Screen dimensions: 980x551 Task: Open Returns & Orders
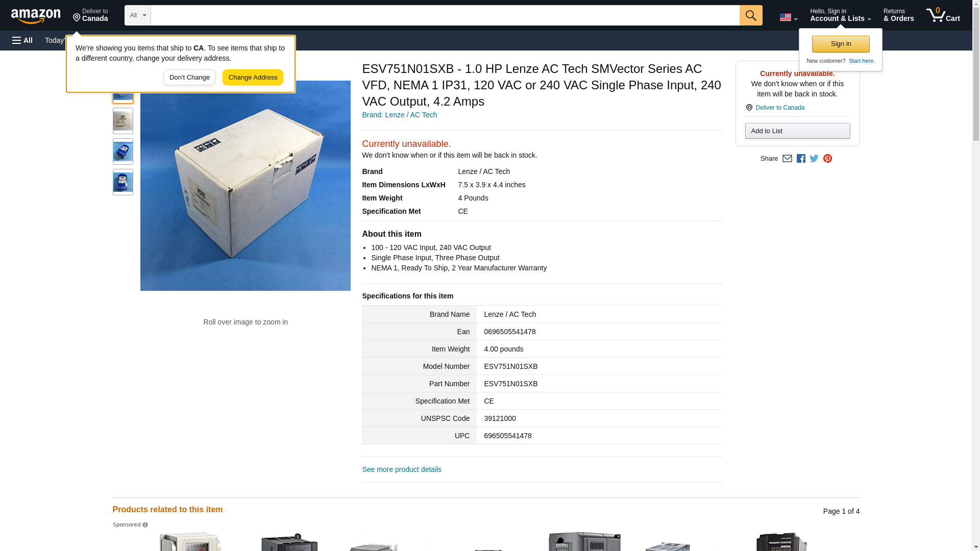coord(899,15)
